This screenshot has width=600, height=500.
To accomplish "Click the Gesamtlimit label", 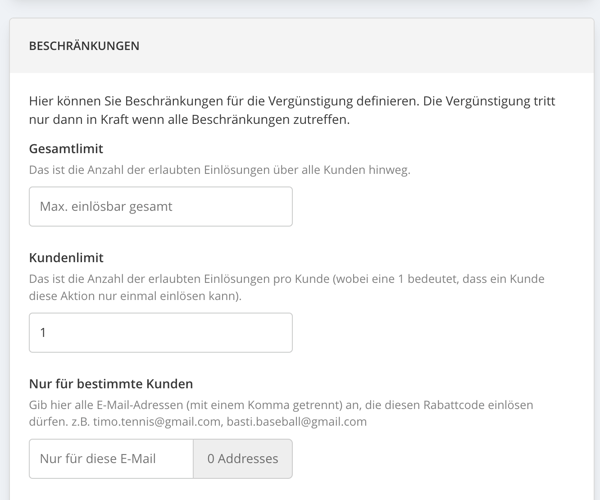I will (66, 148).
